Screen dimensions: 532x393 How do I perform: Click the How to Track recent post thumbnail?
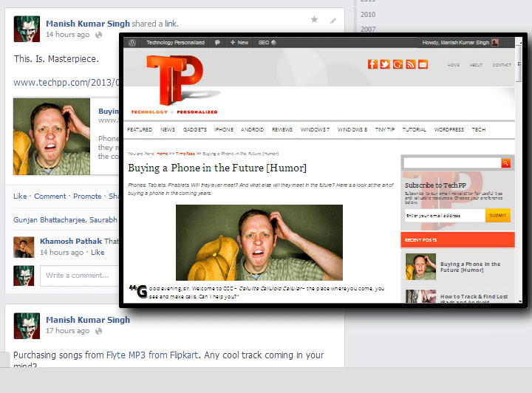point(420,295)
